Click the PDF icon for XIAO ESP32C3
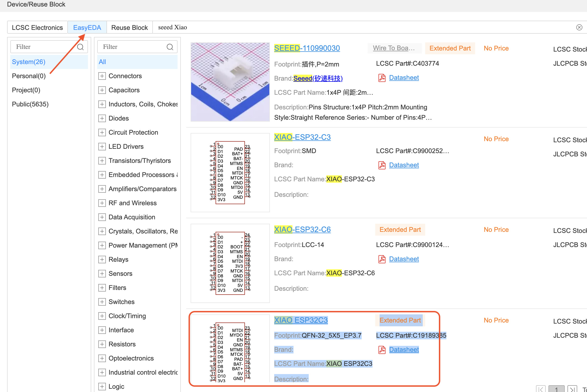The height and width of the screenshot is (392, 587). point(382,350)
